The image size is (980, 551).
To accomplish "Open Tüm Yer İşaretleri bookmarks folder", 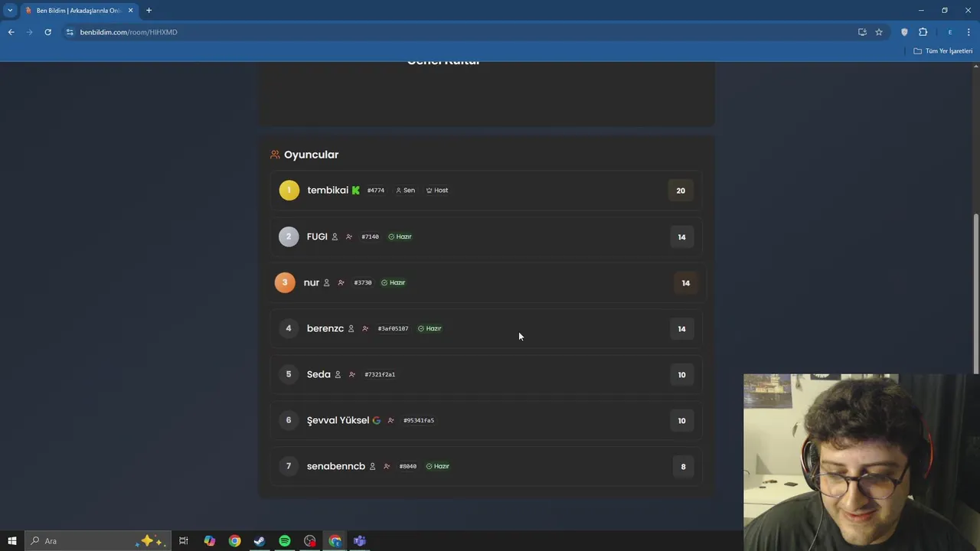I will (x=942, y=51).
